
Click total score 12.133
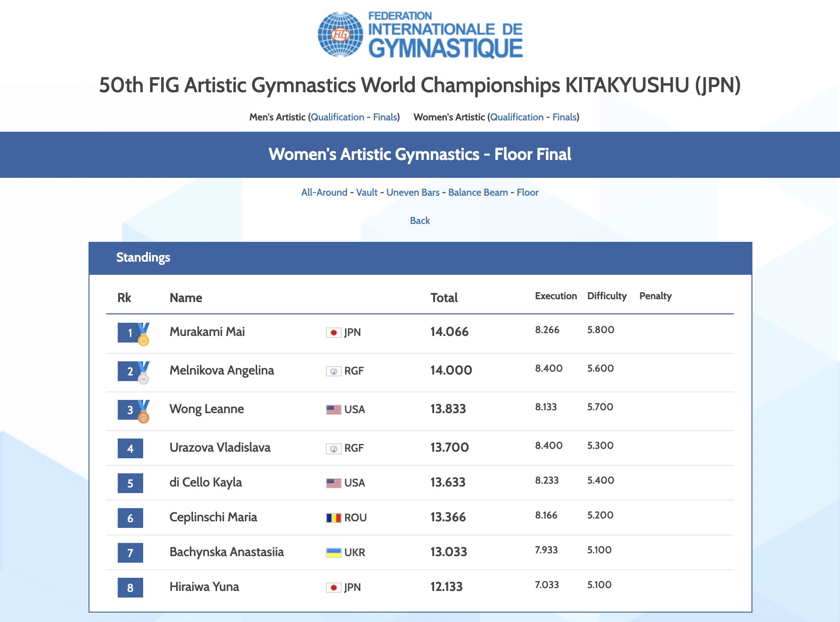tap(446, 587)
